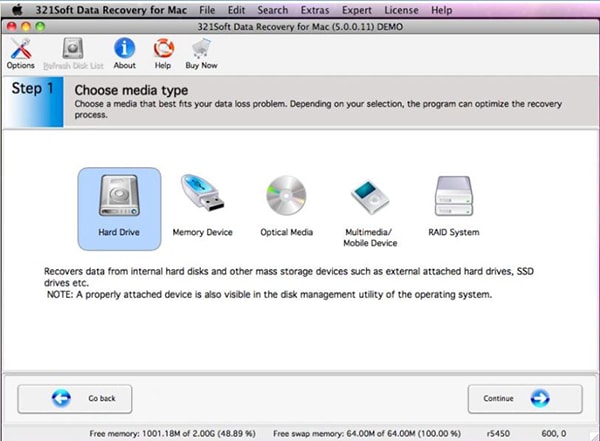Click the r5450 status bar entry
The height and width of the screenshot is (441, 600).
498,433
